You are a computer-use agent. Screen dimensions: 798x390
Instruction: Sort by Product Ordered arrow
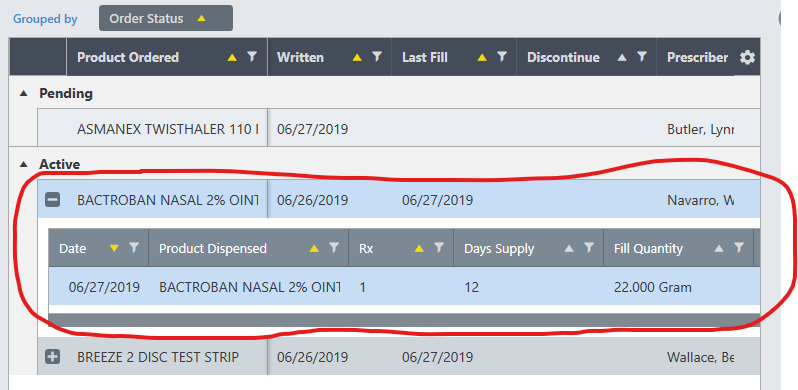[233, 58]
